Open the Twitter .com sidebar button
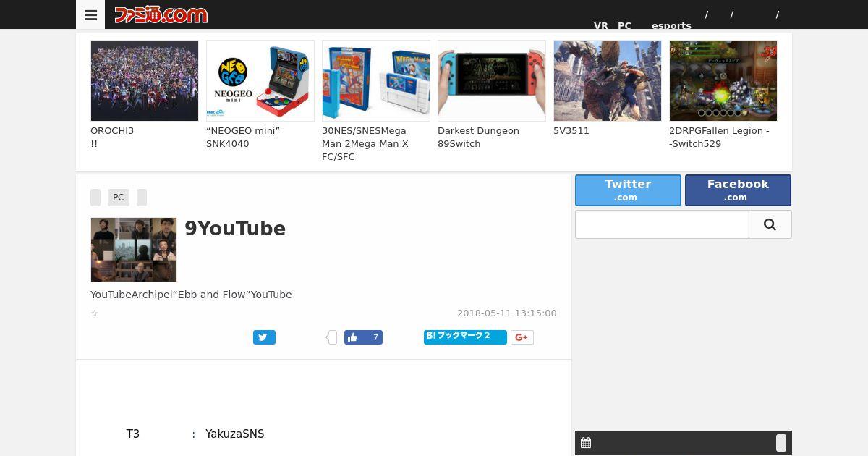The image size is (868, 456). pos(628,190)
